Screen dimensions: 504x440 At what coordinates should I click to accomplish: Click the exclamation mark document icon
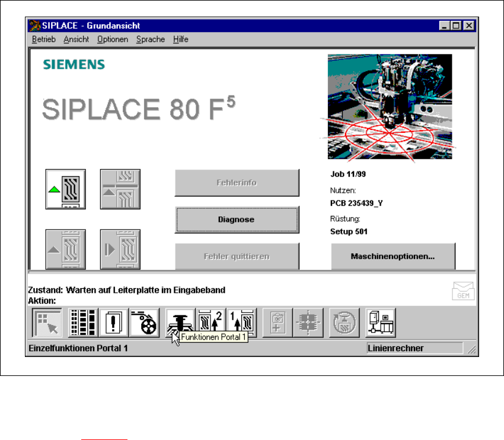pos(113,323)
